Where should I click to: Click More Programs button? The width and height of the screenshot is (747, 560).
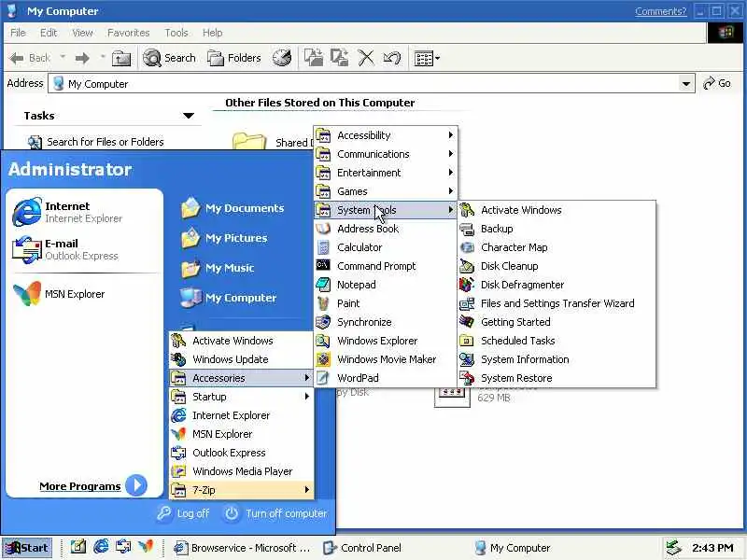coord(93,485)
